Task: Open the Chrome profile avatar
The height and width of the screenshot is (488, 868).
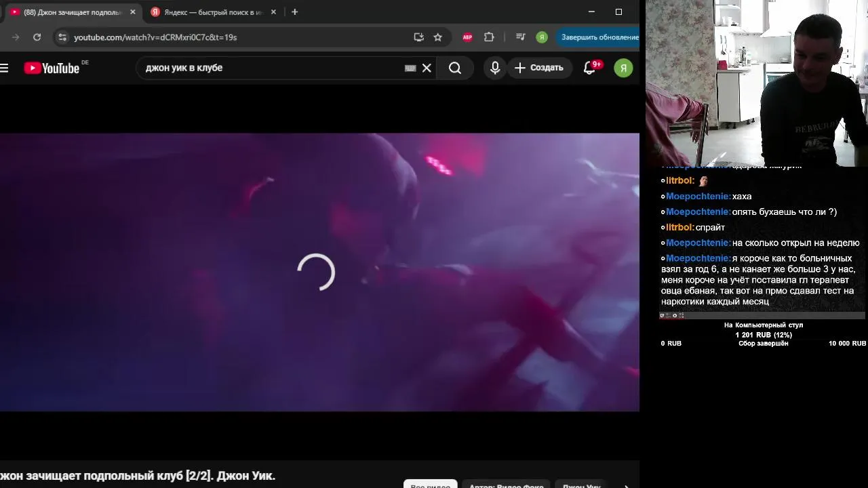Action: pyautogui.click(x=542, y=37)
